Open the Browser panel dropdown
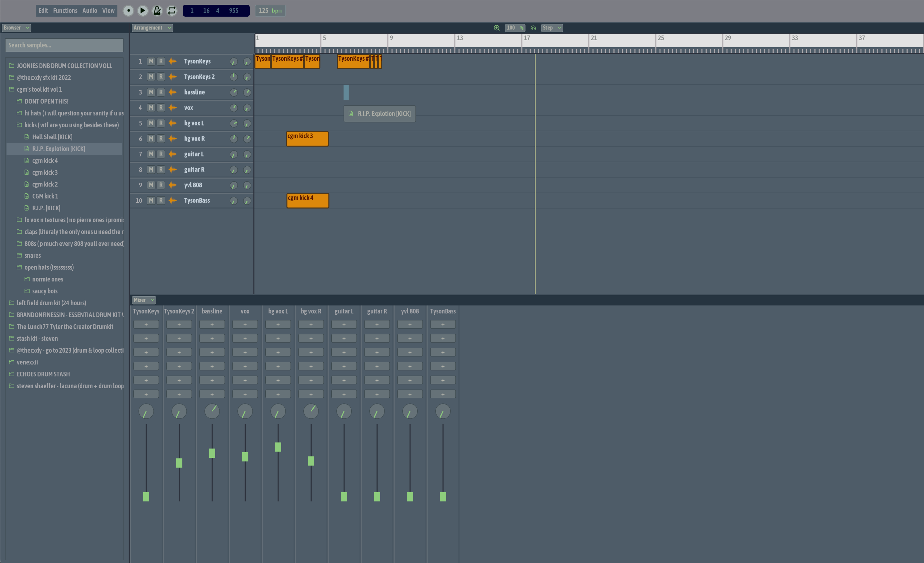 (16, 28)
